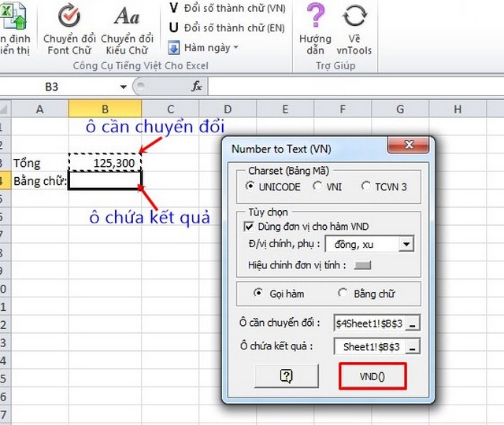Click the Bằng chữ: cell
Image resolution: width=504 pixels, height=425 pixels.
tap(40, 181)
